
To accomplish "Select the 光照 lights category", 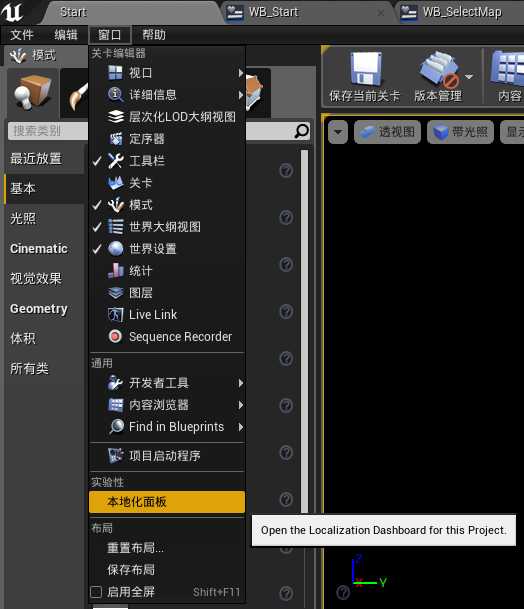I will [x=44, y=219].
